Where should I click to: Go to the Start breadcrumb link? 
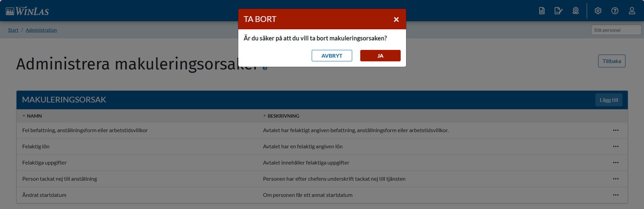[13, 30]
